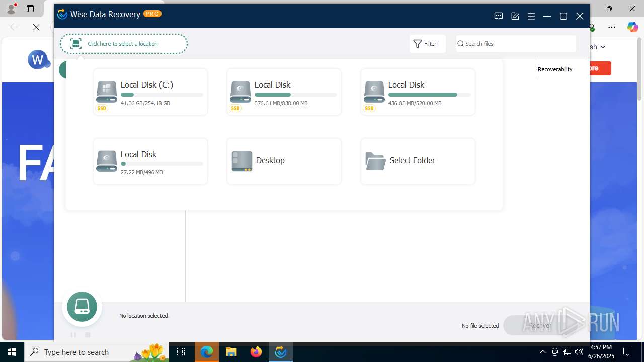The image size is (644, 362).
Task: Show hidden system tray icons
Action: pyautogui.click(x=542, y=352)
